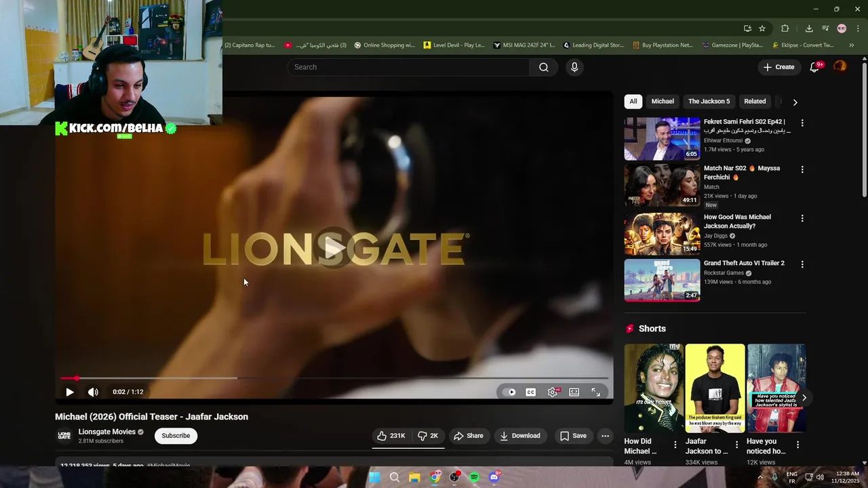The width and height of the screenshot is (868, 488).
Task: Open media controls icon in Chrome toolbar
Action: pos(825,28)
